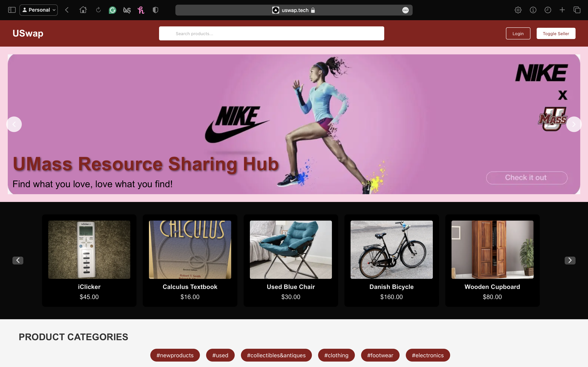The image size is (588, 367).
Task: Advance hero banner to next slide
Action: pyautogui.click(x=574, y=124)
